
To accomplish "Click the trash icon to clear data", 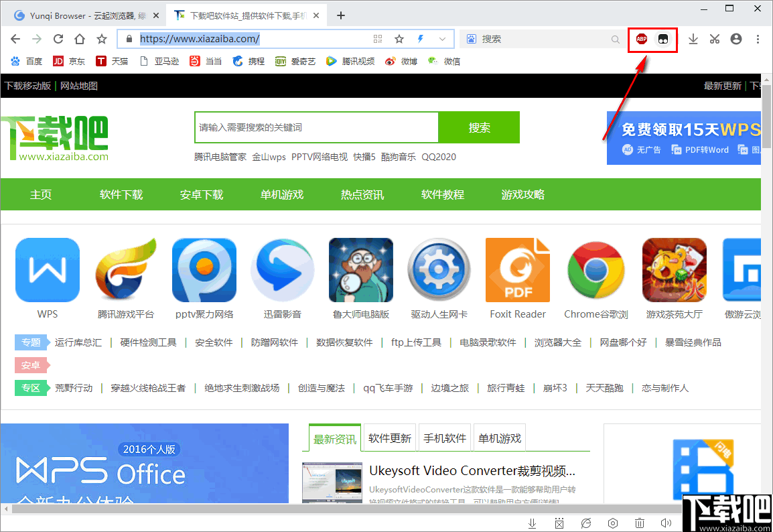I will pos(640,523).
